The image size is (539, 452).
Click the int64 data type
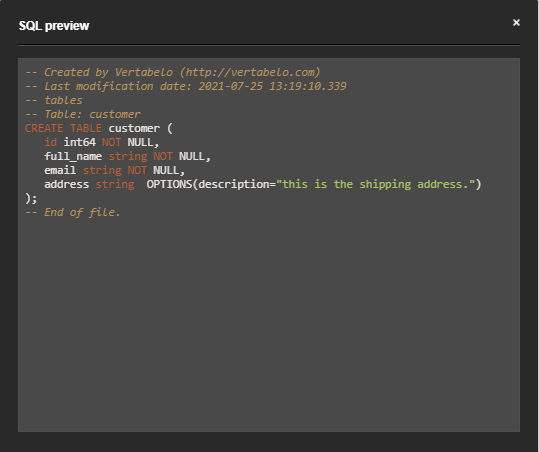tap(79, 142)
